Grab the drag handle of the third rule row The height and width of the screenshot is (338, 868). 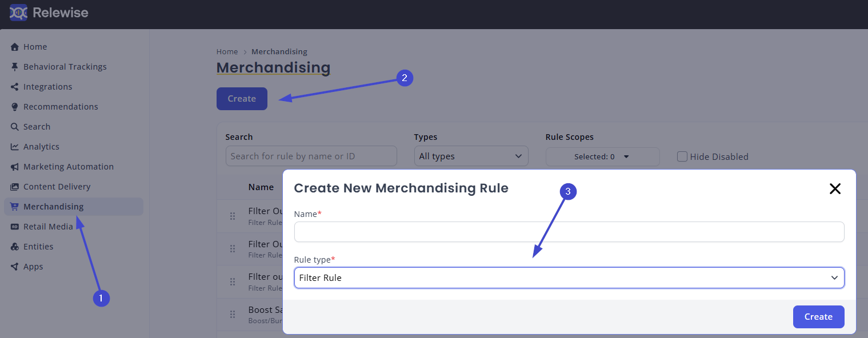pos(233,281)
